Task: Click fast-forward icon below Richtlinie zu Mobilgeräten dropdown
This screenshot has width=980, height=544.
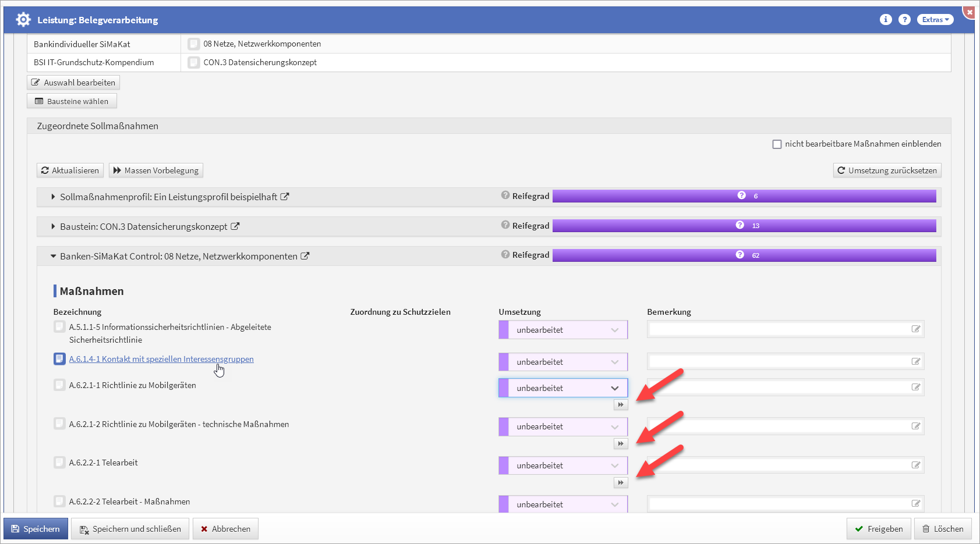Action: coord(621,405)
